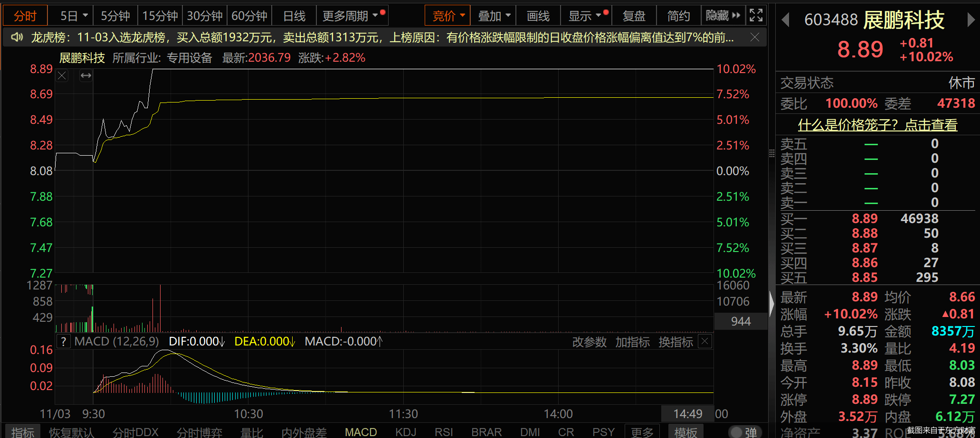
Task: Toggle the 简约 simple view mode
Action: 678,16
